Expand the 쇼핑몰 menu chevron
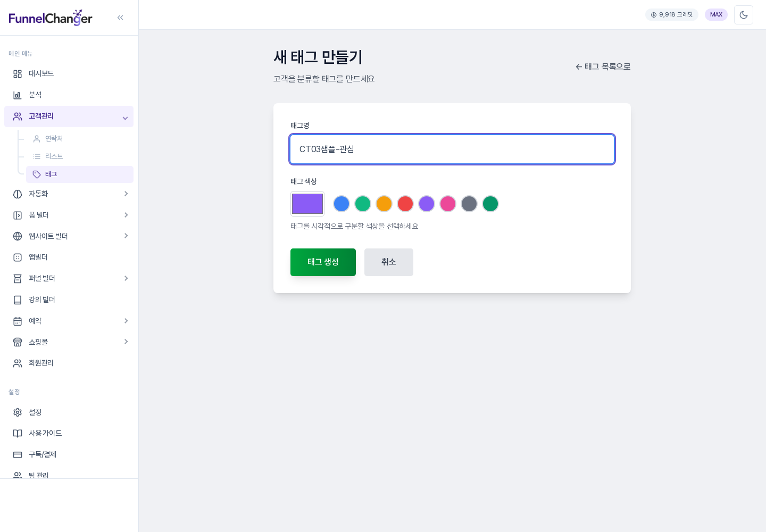Image resolution: width=766 pixels, height=532 pixels. click(x=126, y=342)
